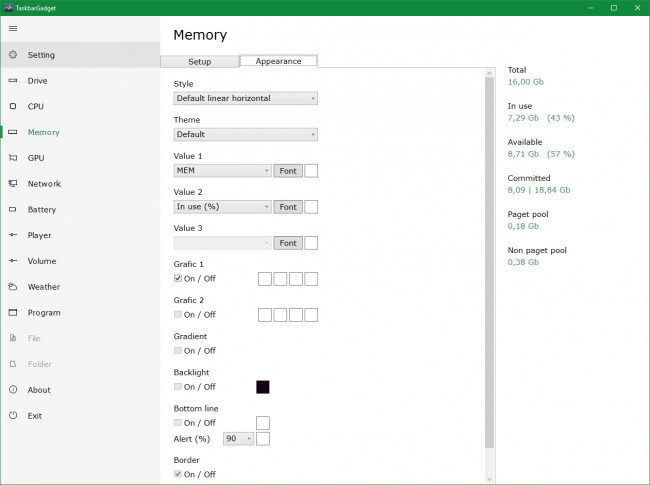
Task: Pick the dark Backlight color swatch
Action: pos(263,387)
